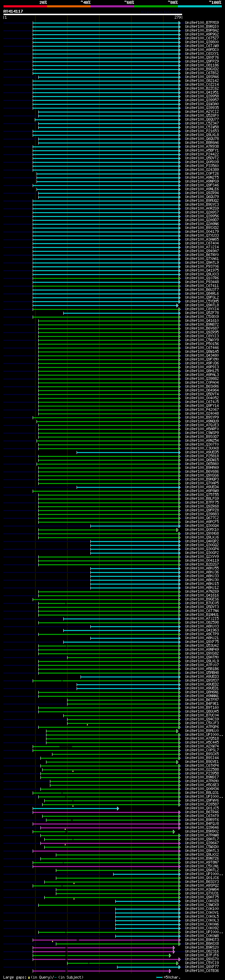The height and width of the screenshot is (980, 225).
Task: Open hit UniRef100_C6T5Z7
Action: 202,38
